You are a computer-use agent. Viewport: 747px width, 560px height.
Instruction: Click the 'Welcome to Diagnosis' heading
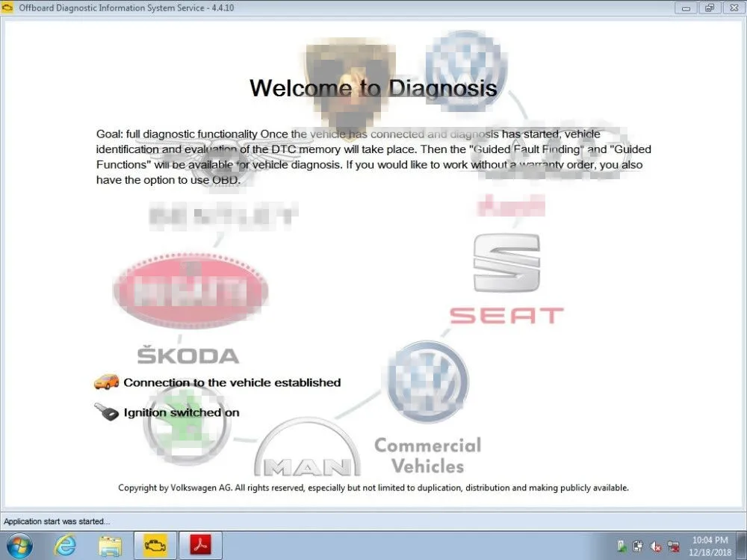(373, 88)
